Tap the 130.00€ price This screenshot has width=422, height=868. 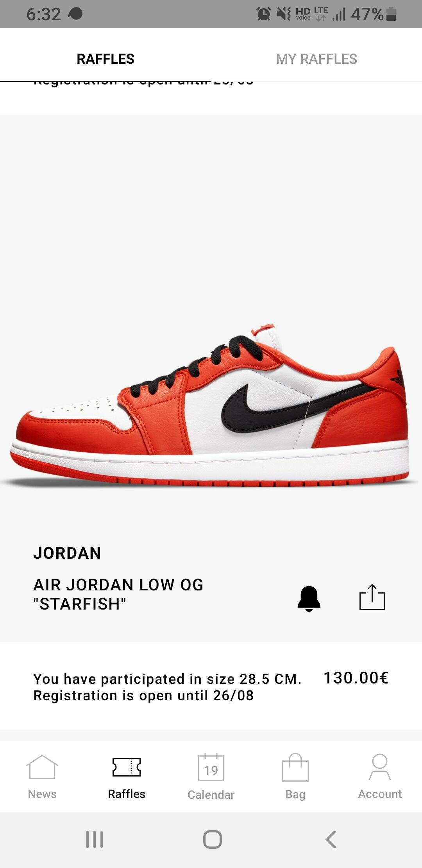(x=356, y=678)
